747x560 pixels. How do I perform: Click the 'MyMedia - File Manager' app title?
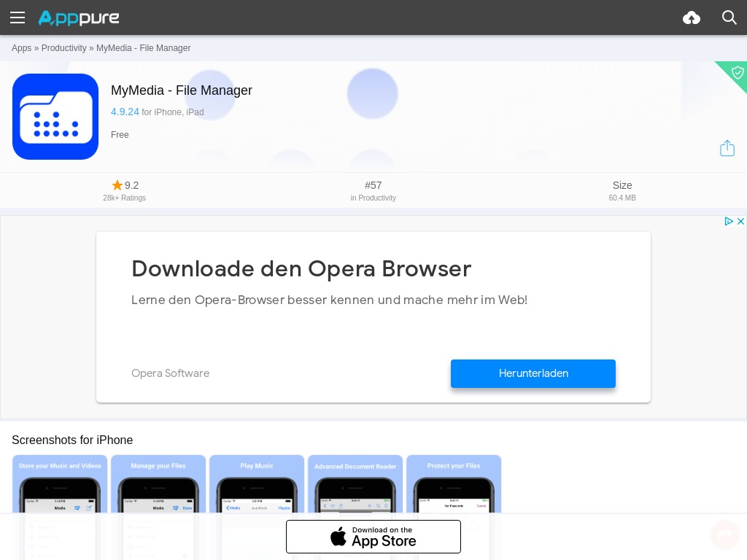point(182,90)
